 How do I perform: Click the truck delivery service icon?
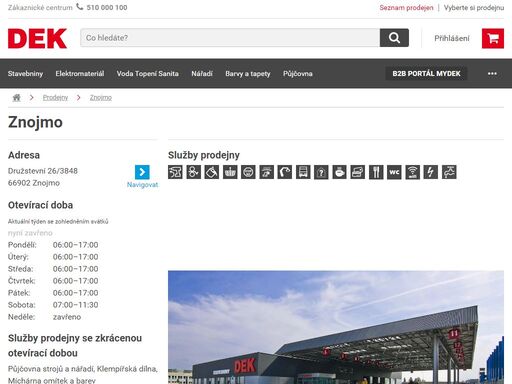[303, 172]
